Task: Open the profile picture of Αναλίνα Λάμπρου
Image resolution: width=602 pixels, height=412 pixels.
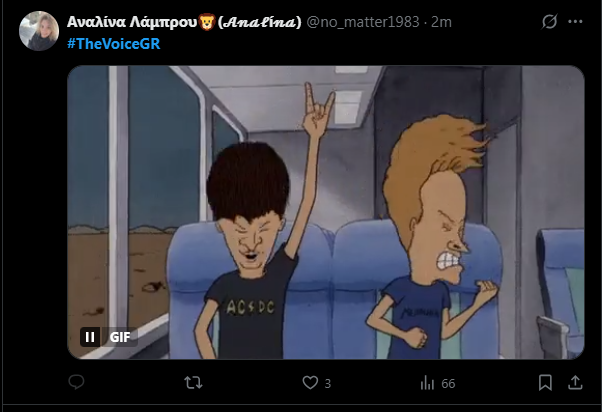Action: [x=39, y=31]
